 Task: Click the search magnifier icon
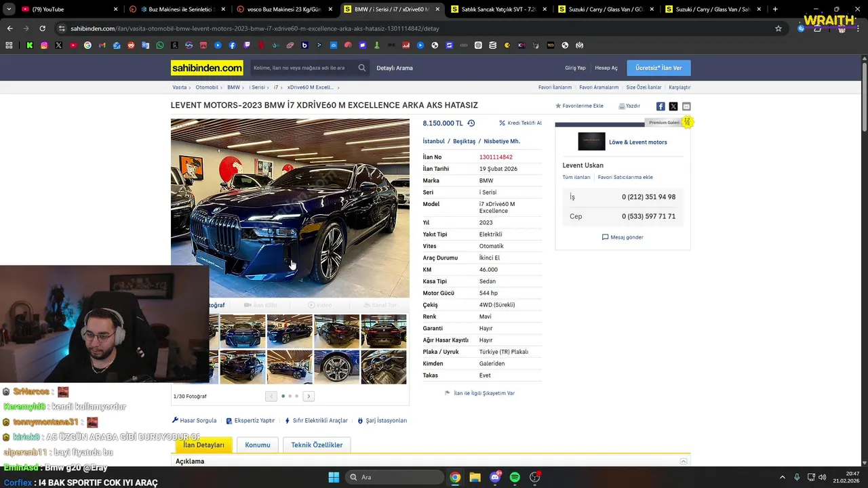click(x=362, y=68)
